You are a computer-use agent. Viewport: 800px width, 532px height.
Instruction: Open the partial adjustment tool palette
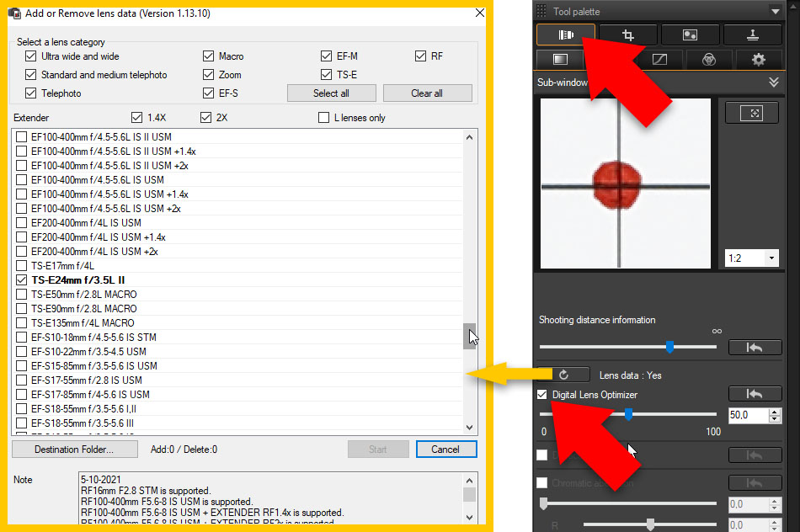[x=690, y=35]
